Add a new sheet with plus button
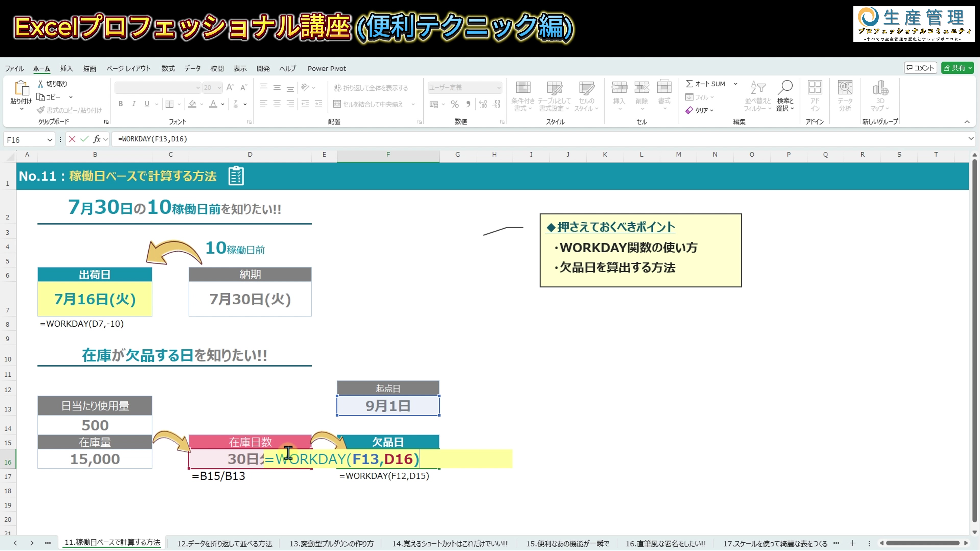The height and width of the screenshot is (551, 980). pos(853,543)
